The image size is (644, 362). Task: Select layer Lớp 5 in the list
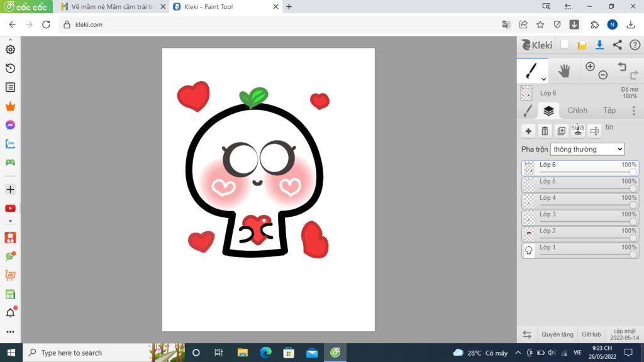[580, 185]
